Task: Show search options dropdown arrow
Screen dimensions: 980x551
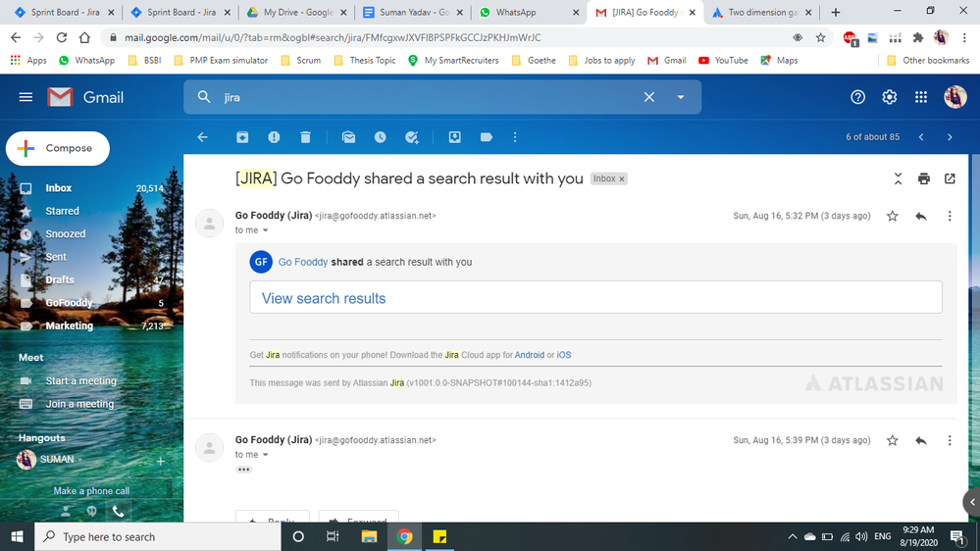Action: pyautogui.click(x=681, y=97)
